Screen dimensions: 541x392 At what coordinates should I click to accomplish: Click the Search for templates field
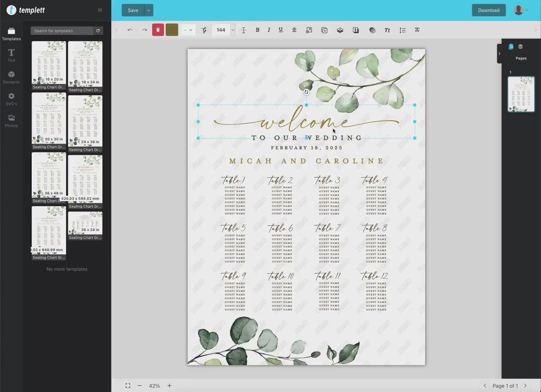click(x=62, y=31)
